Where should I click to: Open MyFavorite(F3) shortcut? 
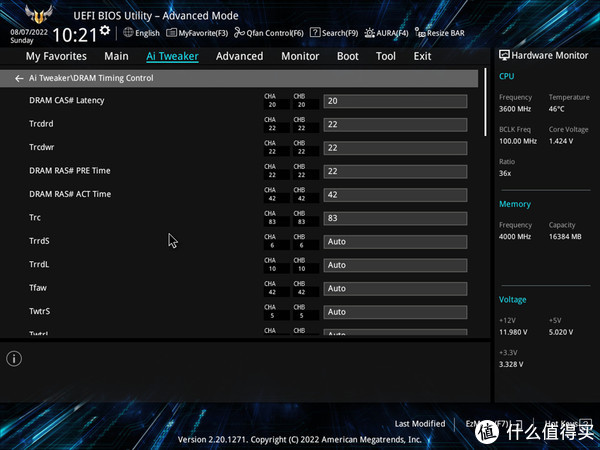pos(197,33)
